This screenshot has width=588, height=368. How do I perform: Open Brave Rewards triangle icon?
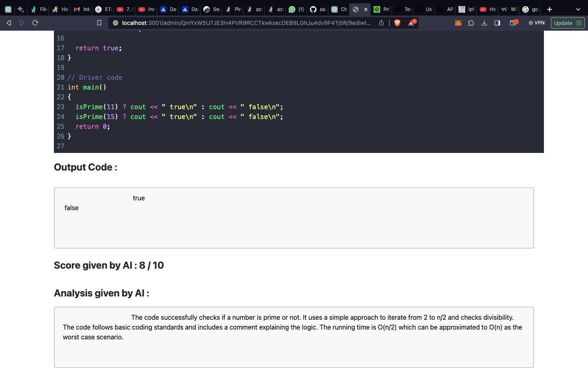(x=412, y=23)
